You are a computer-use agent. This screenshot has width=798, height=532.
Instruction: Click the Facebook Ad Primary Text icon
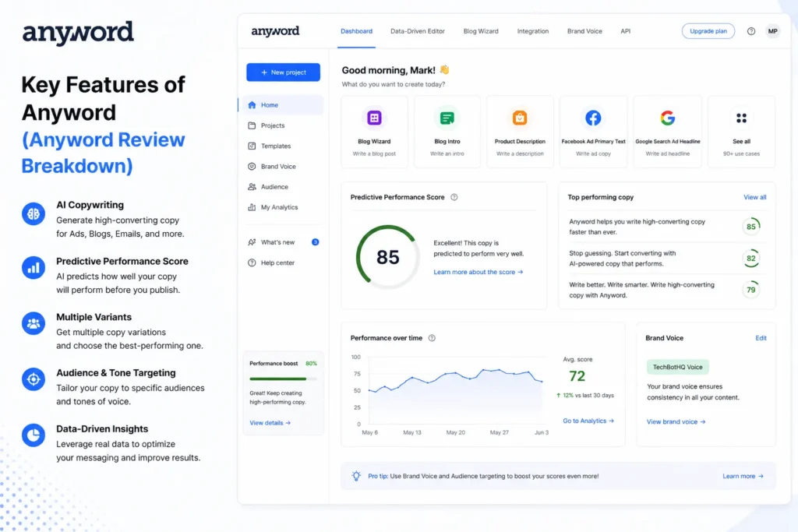593,118
